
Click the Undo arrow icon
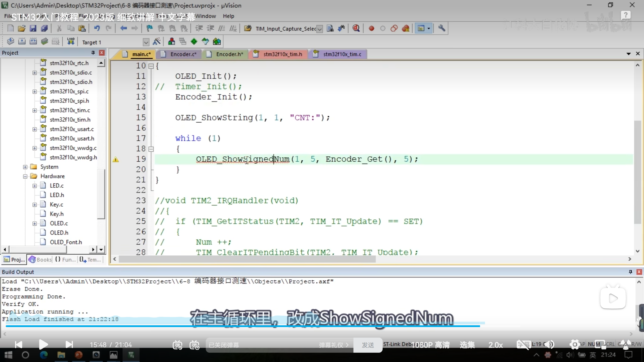coord(97,28)
